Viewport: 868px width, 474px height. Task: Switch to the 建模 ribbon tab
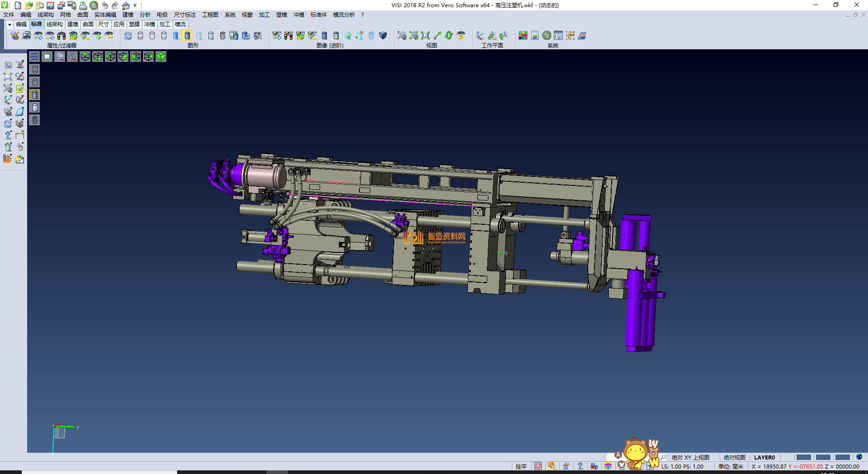pos(73,24)
